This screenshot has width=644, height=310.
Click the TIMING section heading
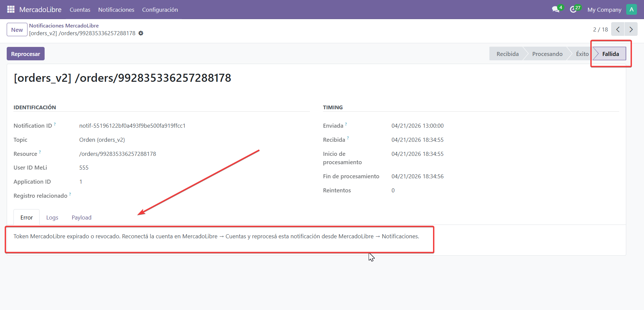(x=333, y=107)
